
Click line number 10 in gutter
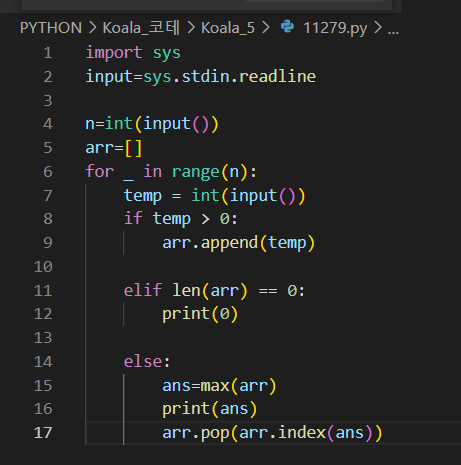(x=43, y=267)
